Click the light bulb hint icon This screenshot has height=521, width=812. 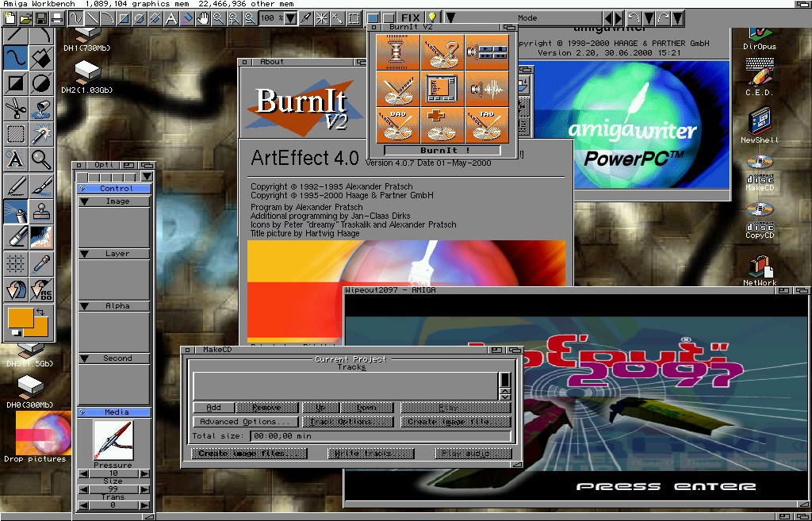[x=432, y=18]
